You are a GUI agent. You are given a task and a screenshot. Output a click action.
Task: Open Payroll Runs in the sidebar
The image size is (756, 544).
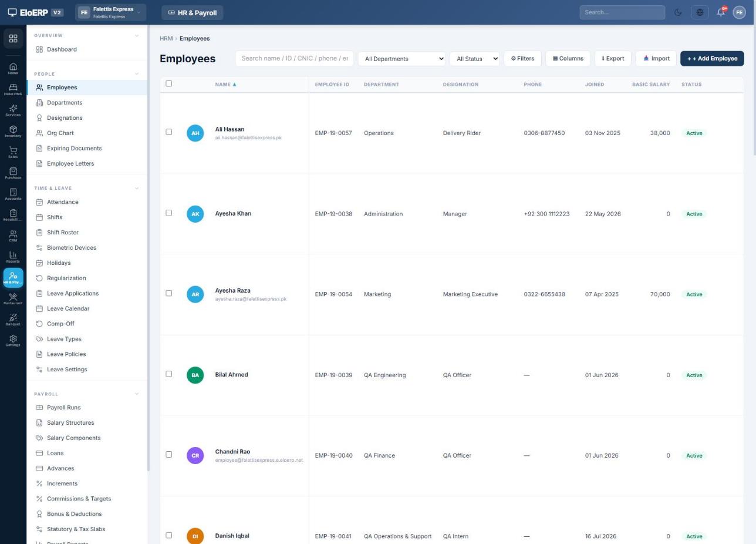click(87, 408)
